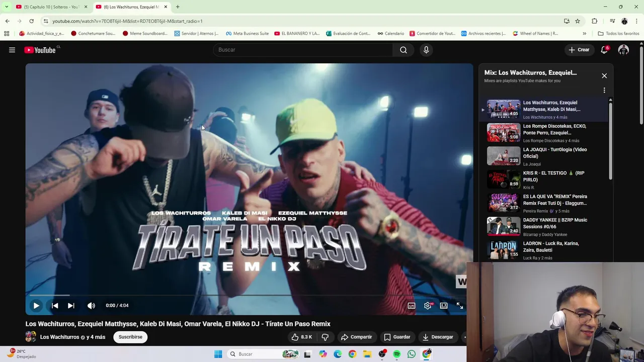Open WhatsApp from the taskbar
The width and height of the screenshot is (644, 362).
[x=412, y=354]
